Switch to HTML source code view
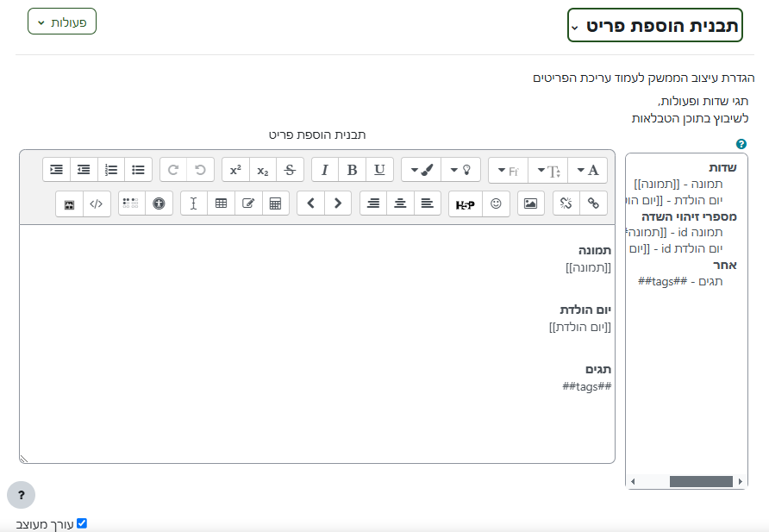Viewport: 769px width, 532px height. click(97, 204)
